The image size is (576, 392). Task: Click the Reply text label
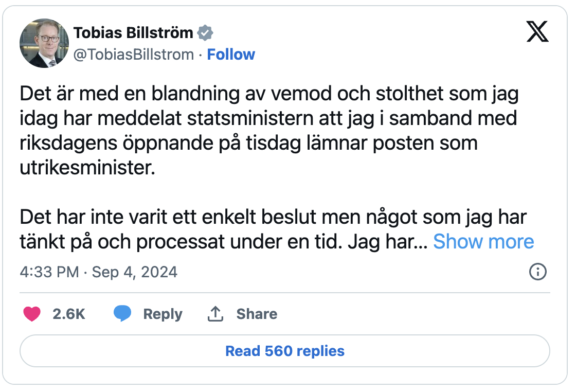pos(163,314)
